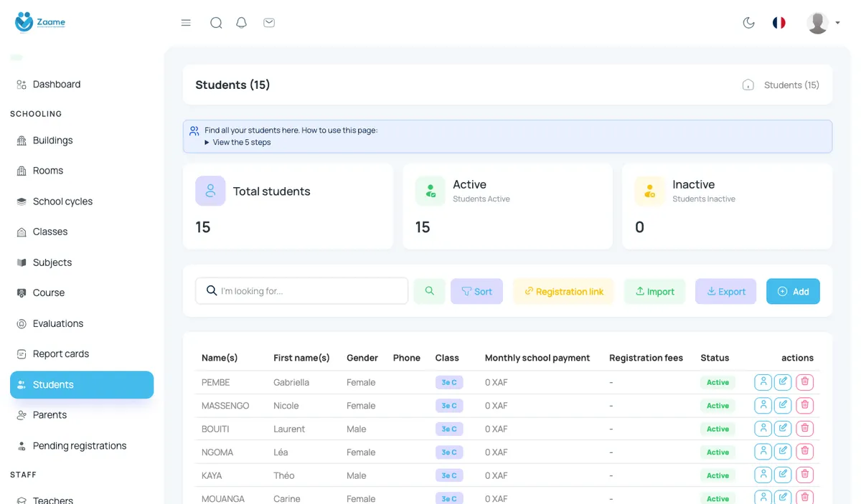Open the Sort filter
The height and width of the screenshot is (504, 861).
(x=476, y=291)
